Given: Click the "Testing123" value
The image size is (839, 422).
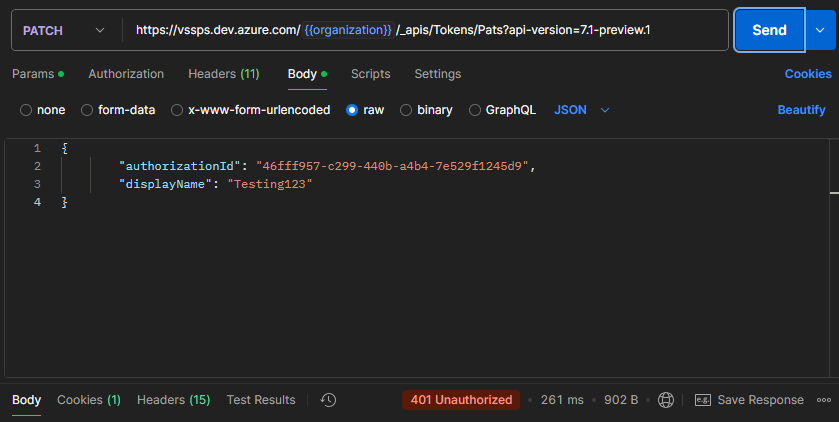Looking at the screenshot, I should pos(270,184).
